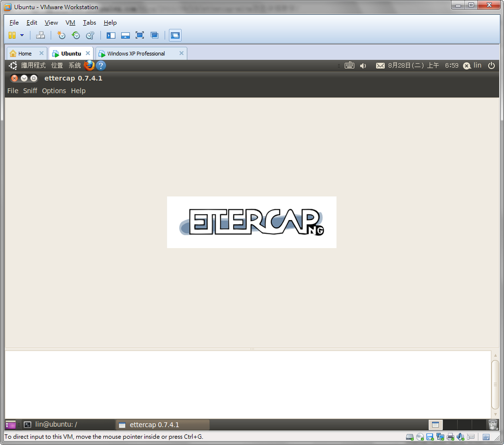The width and height of the screenshot is (504, 445).
Task: Close the Ubuntu tab
Action: point(88,53)
